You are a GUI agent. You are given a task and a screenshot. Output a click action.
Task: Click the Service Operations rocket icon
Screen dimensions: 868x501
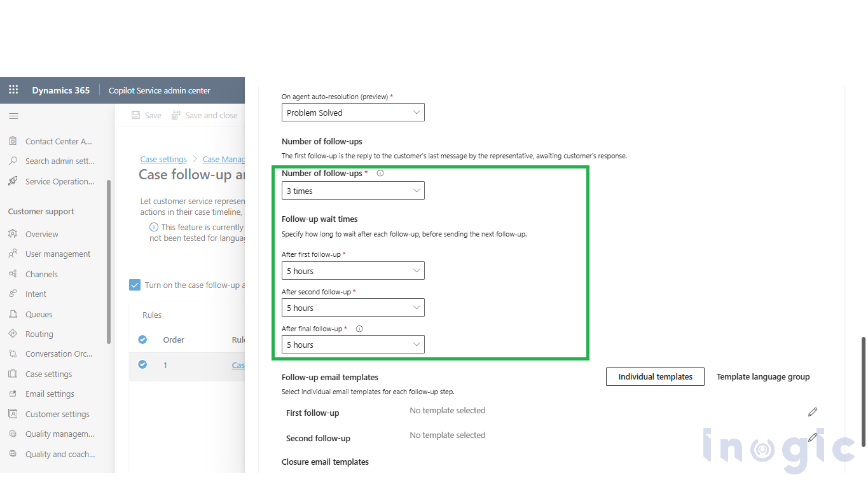pos(13,181)
